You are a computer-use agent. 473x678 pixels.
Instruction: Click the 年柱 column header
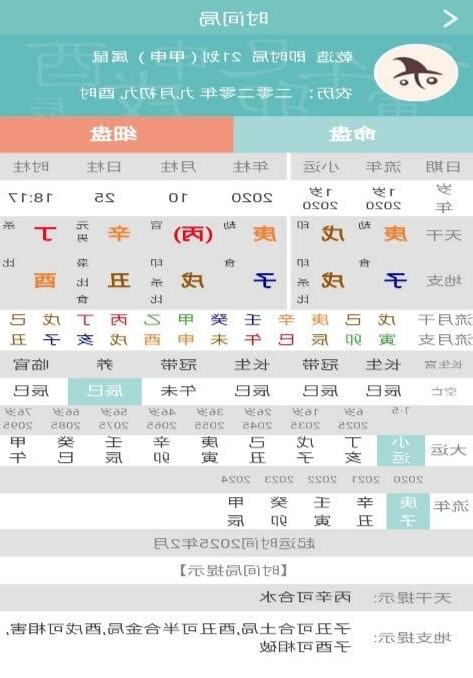(250, 167)
